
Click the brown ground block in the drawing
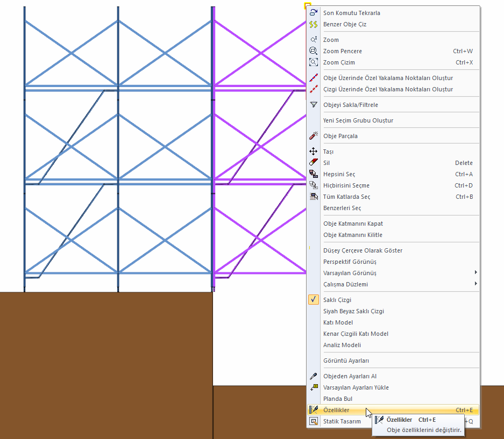[x=108, y=365]
